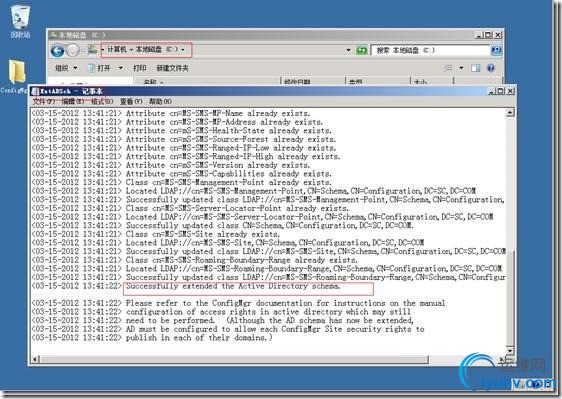The image size is (562, 399).
Task: Click line 'Class cn=MS-SMS-Site already exists.'
Action: point(203,234)
